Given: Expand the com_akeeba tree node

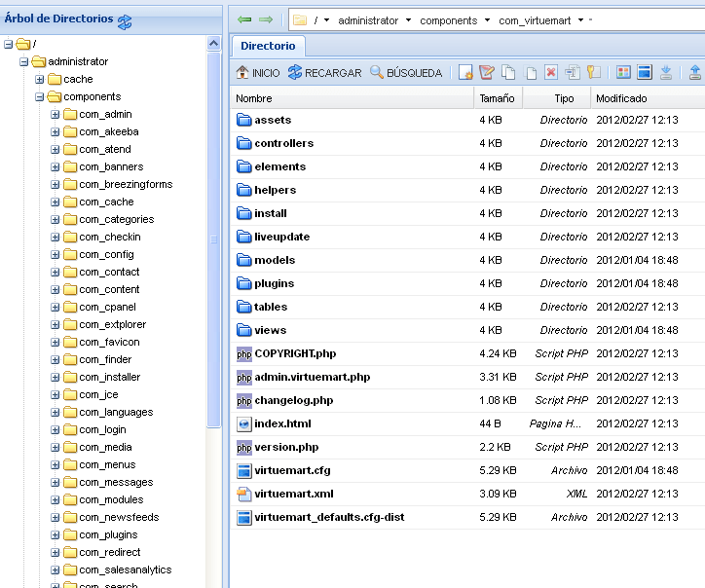Looking at the screenshot, I should [55, 131].
